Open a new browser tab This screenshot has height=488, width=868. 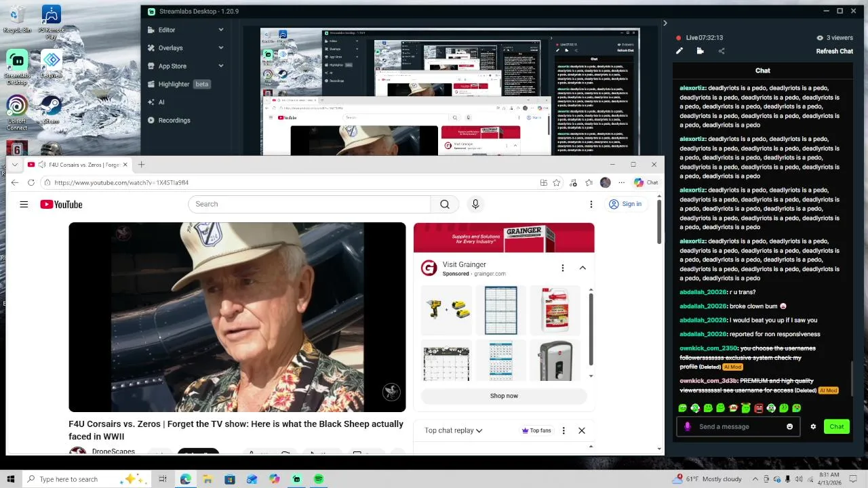tap(141, 165)
